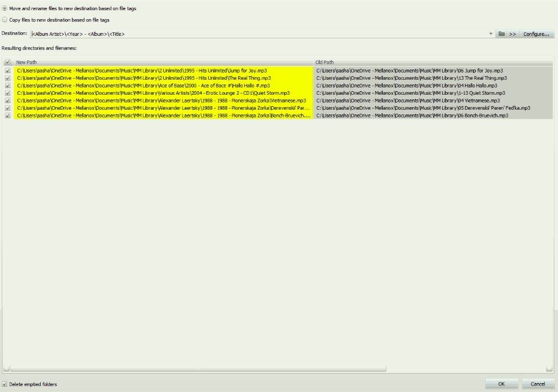
Task: Select Move and rename files radio option
Action: 5,8
